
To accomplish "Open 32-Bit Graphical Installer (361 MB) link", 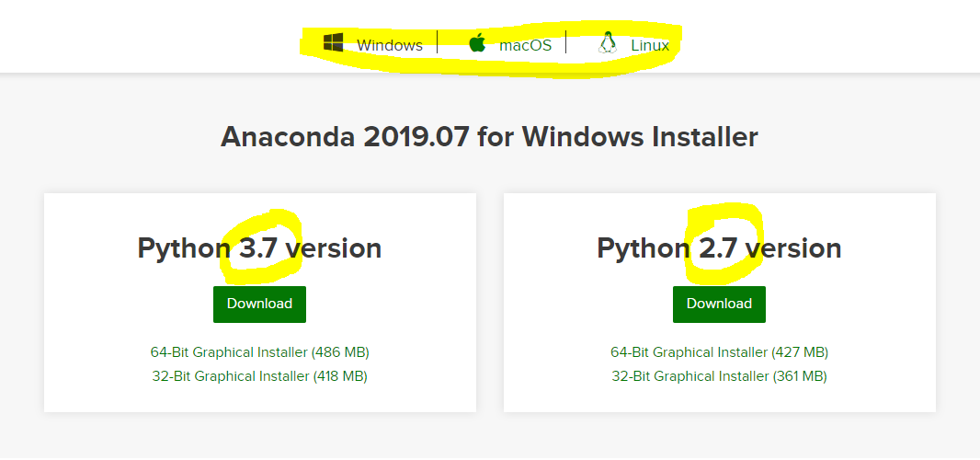I will [719, 376].
